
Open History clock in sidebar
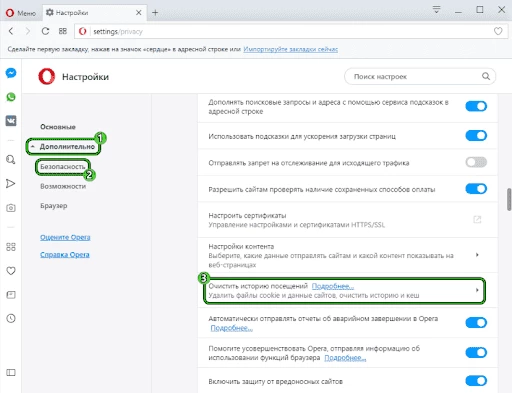point(11,318)
